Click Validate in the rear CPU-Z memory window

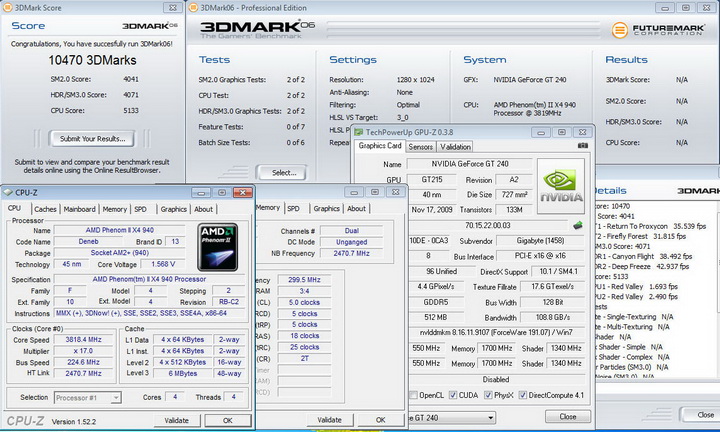pos(330,420)
